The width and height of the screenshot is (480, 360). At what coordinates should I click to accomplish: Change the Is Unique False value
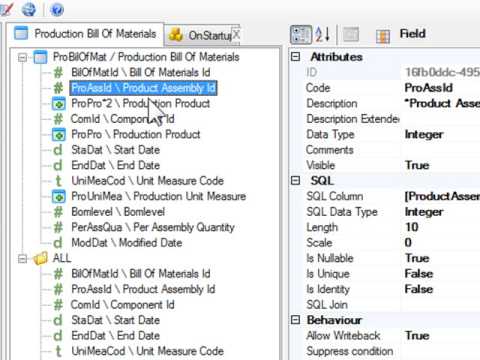pyautogui.click(x=440, y=274)
